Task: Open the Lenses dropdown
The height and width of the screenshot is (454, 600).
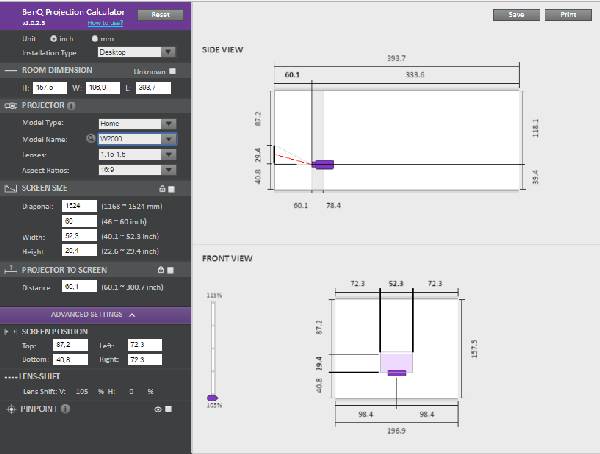Action: (x=137, y=155)
